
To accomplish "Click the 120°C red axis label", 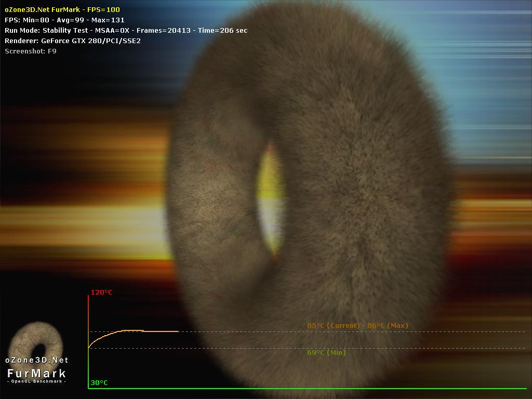I will click(101, 292).
